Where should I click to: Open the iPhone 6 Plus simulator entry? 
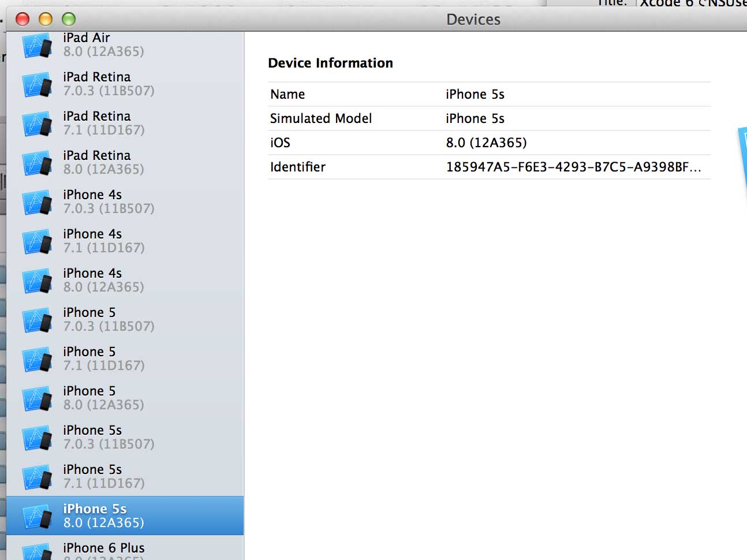125,548
